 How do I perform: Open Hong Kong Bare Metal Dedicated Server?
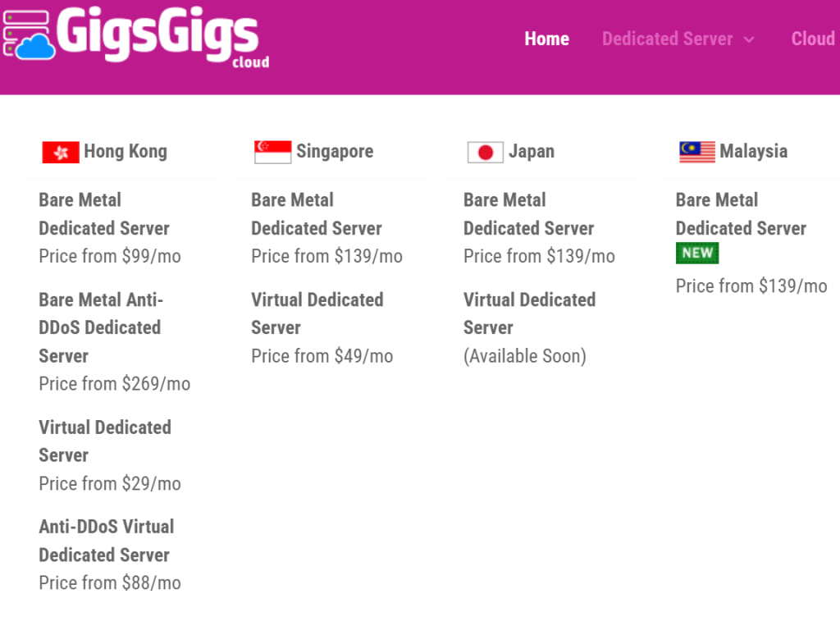click(104, 214)
